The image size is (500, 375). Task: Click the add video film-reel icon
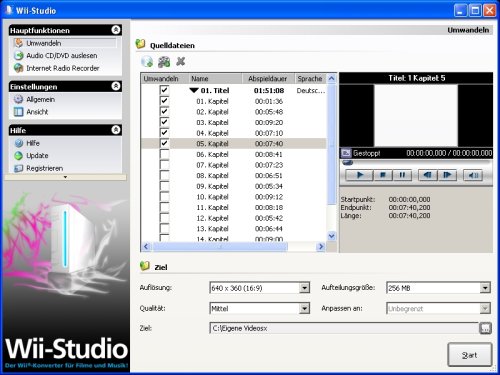tap(164, 61)
